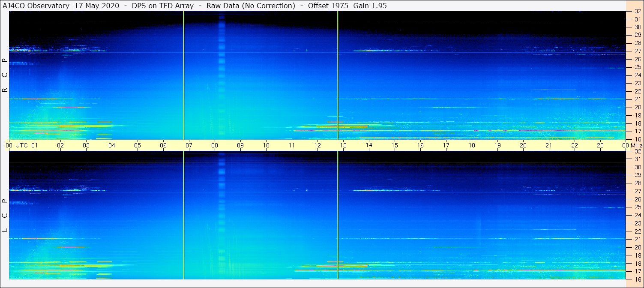Click the '00 UTC' time axis label

pos(17,145)
